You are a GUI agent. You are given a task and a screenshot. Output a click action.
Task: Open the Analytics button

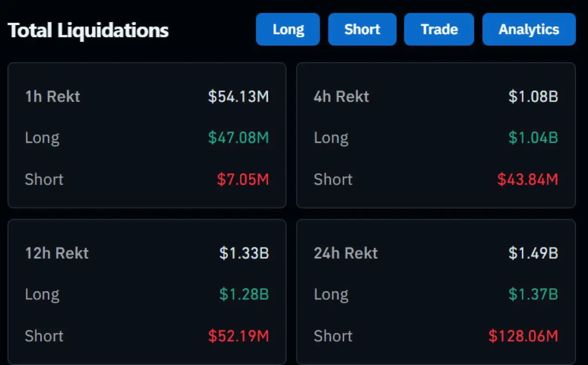click(529, 29)
